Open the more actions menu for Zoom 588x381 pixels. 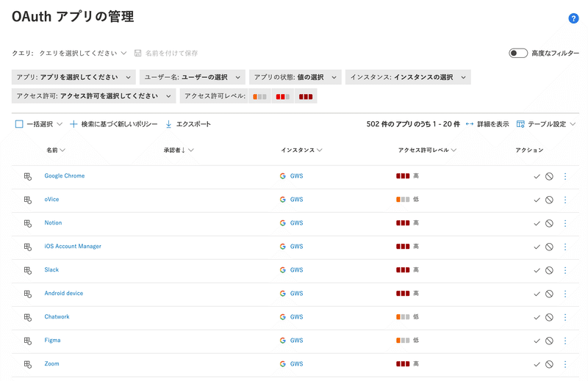coord(565,365)
